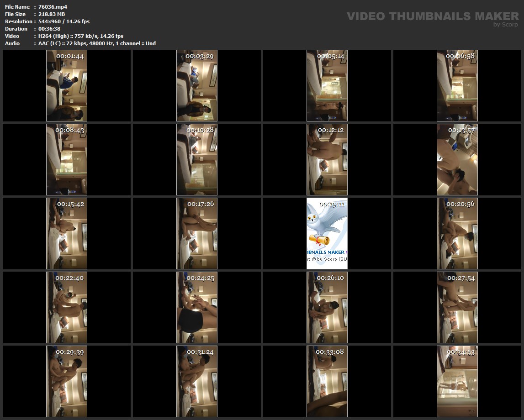
Task: Click the Resolution value 544x960
Action: 64,21
